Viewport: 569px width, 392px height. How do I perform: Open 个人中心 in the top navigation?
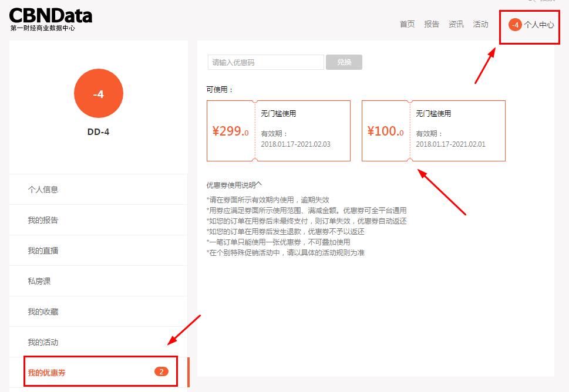[x=538, y=25]
